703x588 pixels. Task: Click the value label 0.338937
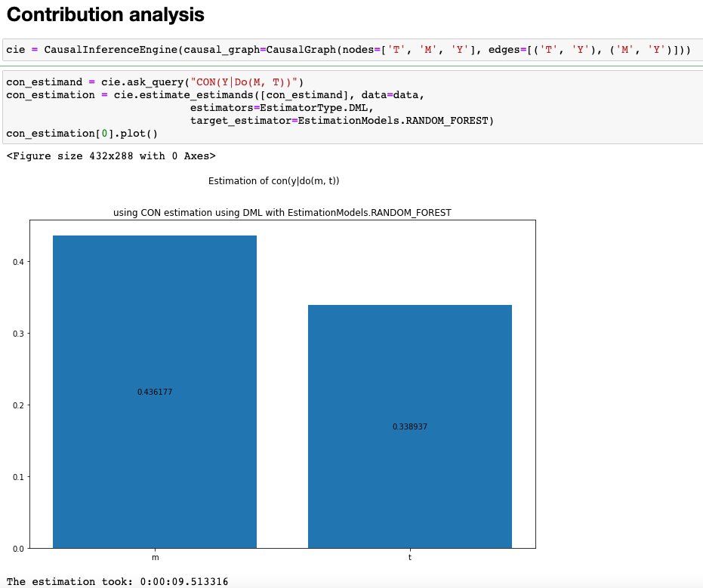(x=410, y=426)
